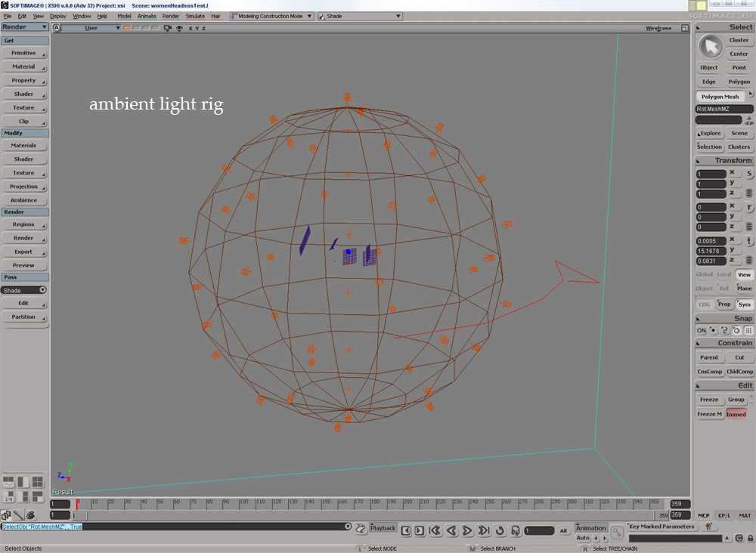
Task: Enable Global transform mode
Action: (705, 274)
